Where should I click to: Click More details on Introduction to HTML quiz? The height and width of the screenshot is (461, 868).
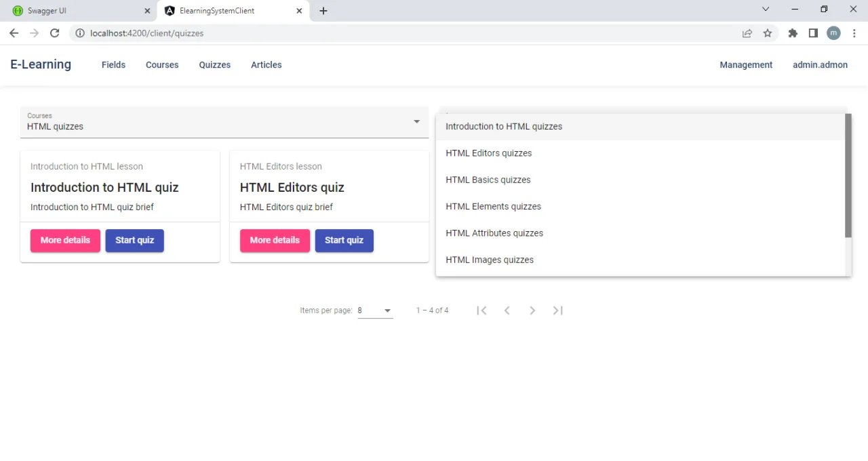(65, 241)
